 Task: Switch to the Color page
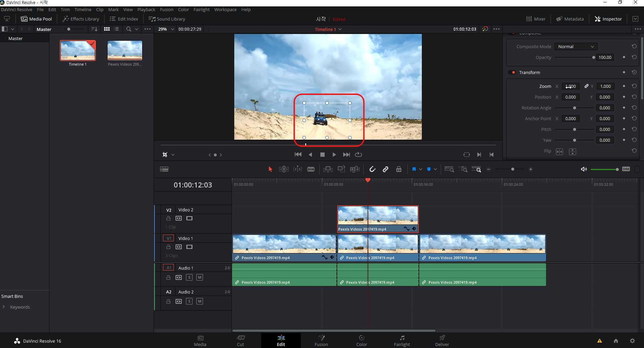click(x=361, y=341)
